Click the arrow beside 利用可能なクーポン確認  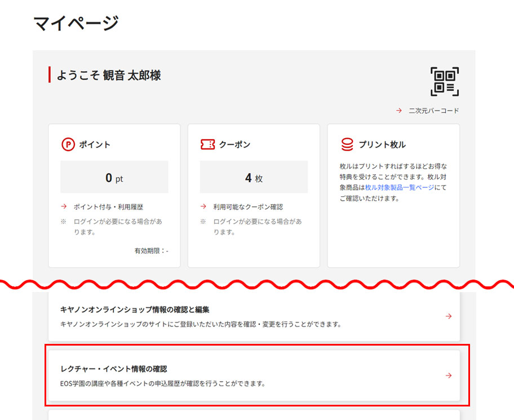click(203, 207)
